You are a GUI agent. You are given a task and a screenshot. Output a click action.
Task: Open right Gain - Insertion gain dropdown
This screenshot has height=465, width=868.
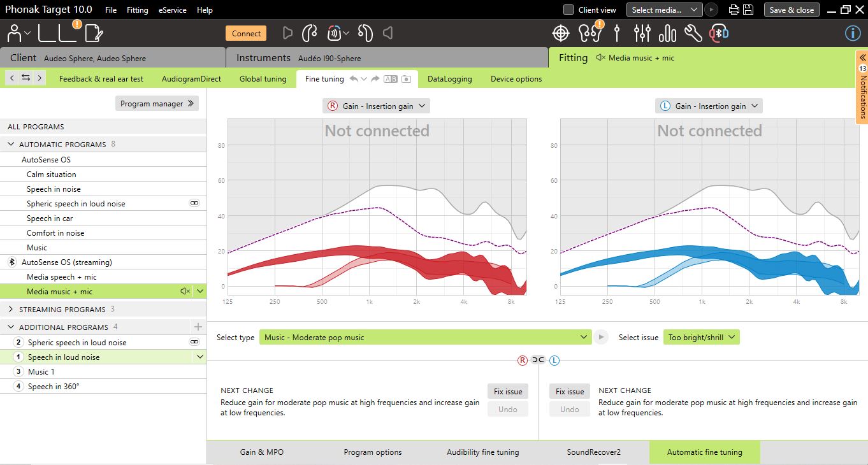(x=376, y=106)
